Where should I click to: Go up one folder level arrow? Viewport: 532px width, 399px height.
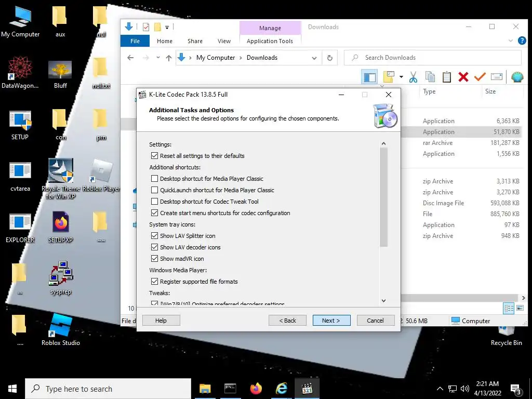pyautogui.click(x=169, y=58)
